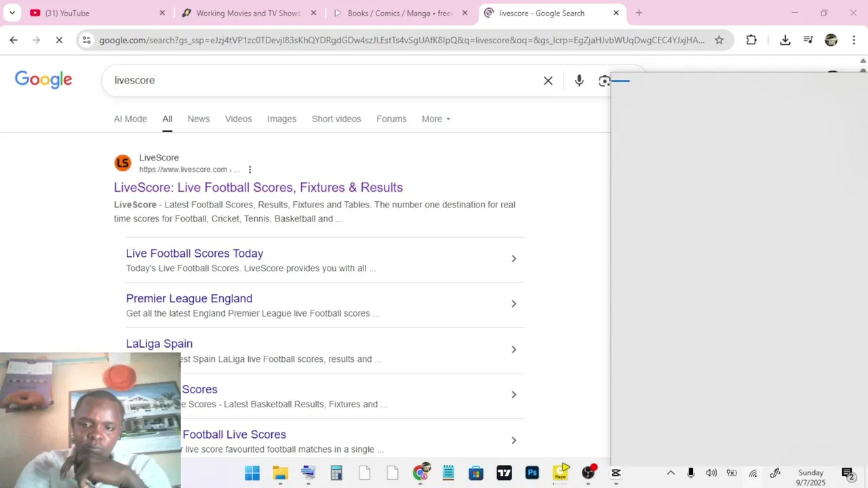
Task: Open Chrome three-dot menu
Action: pos(854,40)
